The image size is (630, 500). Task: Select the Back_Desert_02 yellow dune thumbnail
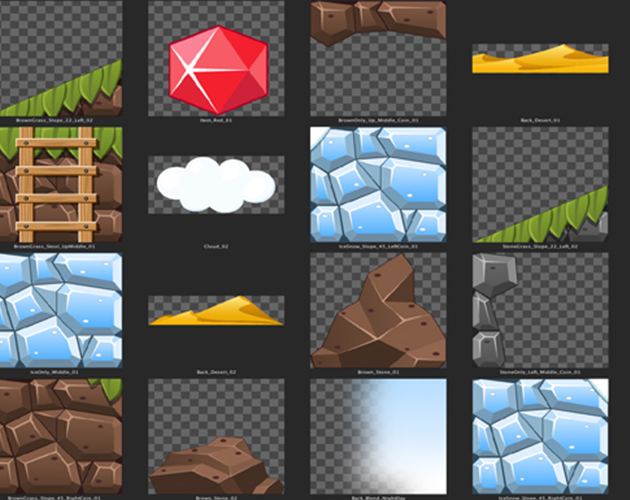[x=216, y=311]
